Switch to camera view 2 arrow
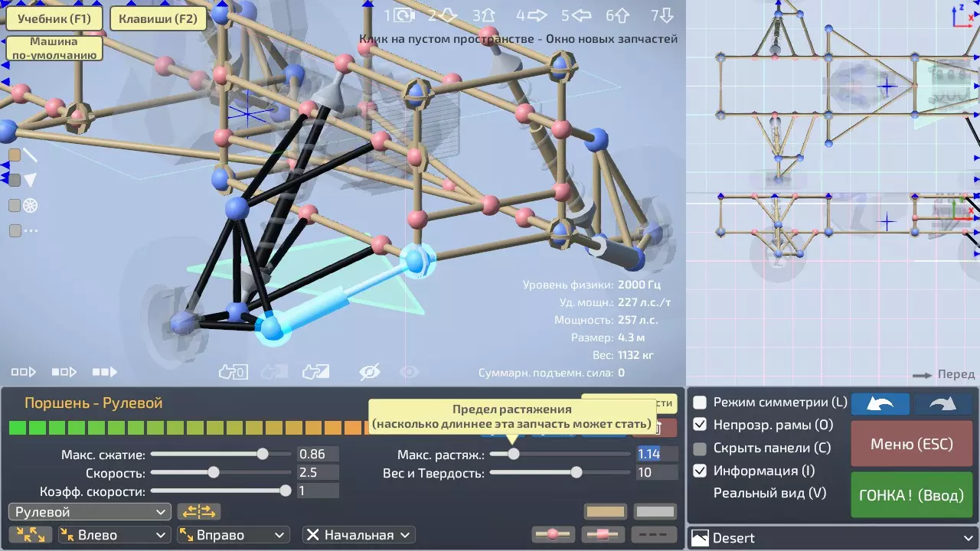Viewport: 980px width, 551px height. coord(443,15)
